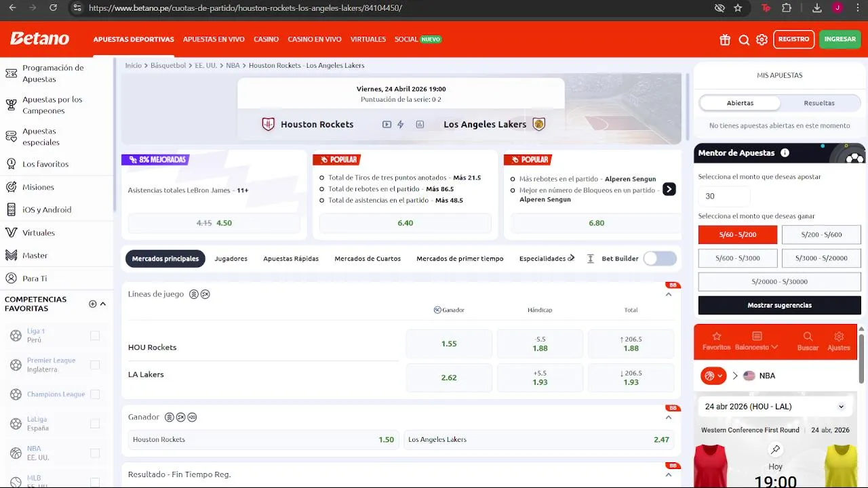868x488 pixels.
Task: Click the Houston Rockets team logo
Action: point(269,124)
